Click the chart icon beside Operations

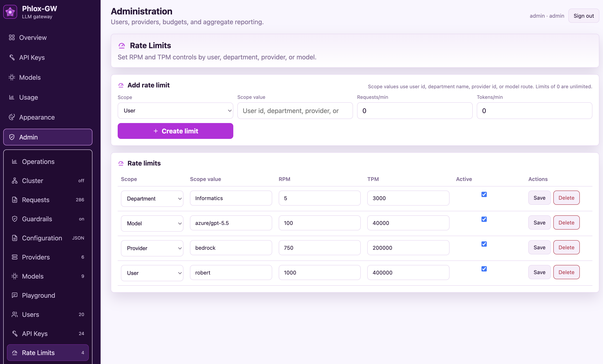pos(15,161)
